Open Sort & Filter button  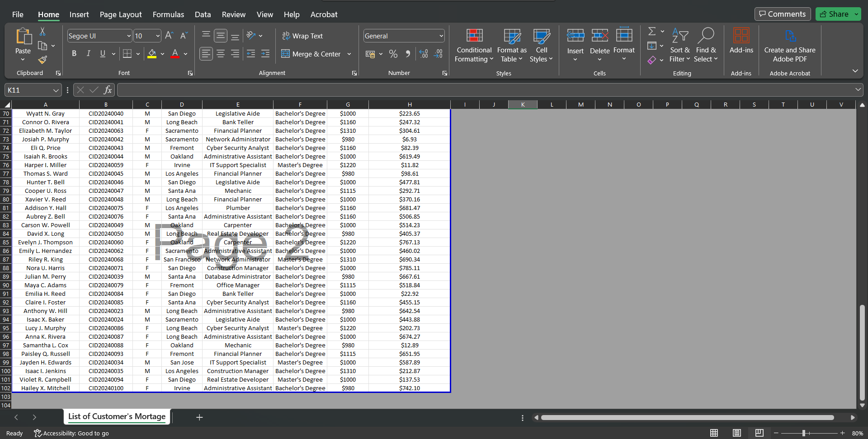click(x=679, y=46)
